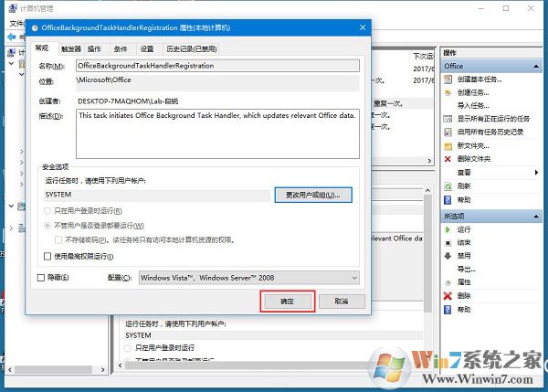Viewport: 548px width, 392px height.
Task: Click the black square 结束 icon
Action: [448, 243]
